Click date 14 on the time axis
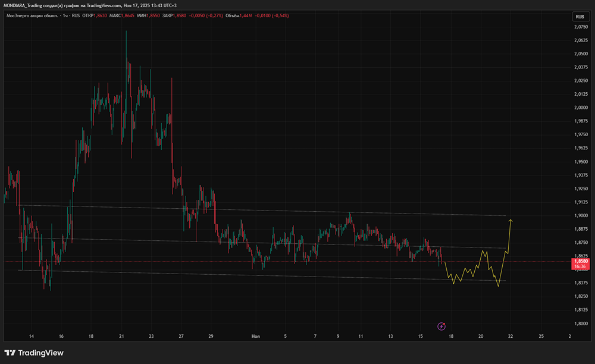595x364 pixels. pyautogui.click(x=32, y=336)
